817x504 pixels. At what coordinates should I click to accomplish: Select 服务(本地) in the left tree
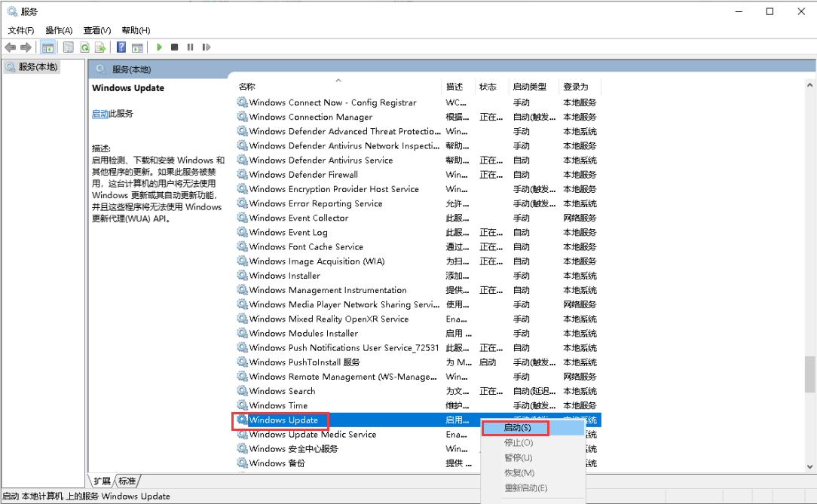click(x=32, y=66)
